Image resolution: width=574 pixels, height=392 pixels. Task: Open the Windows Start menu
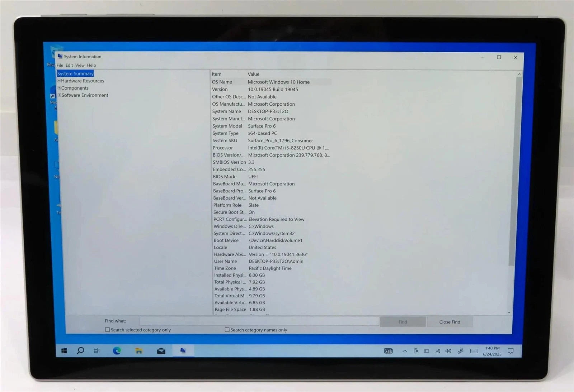pyautogui.click(x=64, y=351)
